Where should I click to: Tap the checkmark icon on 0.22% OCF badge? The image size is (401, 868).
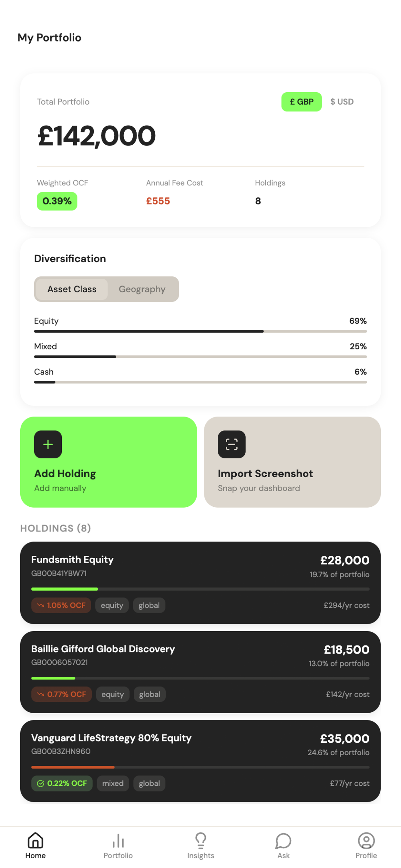[41, 783]
